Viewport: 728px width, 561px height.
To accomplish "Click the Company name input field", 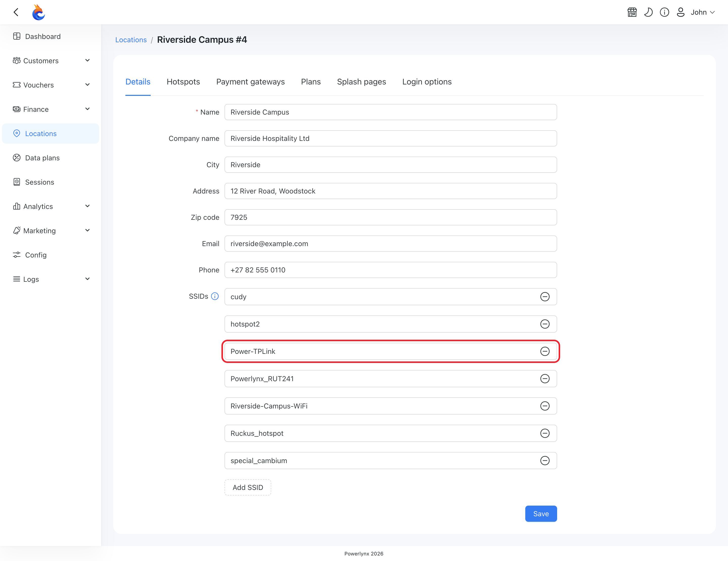I will pyautogui.click(x=391, y=138).
